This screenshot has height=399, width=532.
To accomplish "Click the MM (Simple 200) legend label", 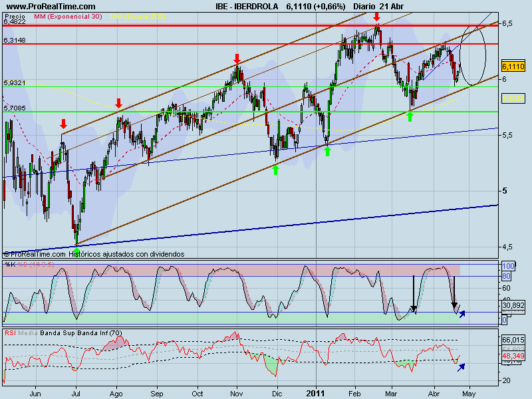I will point(138,16).
